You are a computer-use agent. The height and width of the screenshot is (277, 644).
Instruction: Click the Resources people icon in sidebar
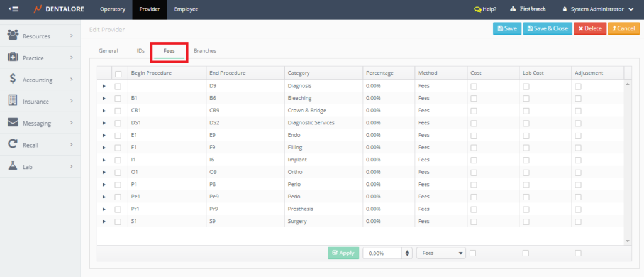13,36
